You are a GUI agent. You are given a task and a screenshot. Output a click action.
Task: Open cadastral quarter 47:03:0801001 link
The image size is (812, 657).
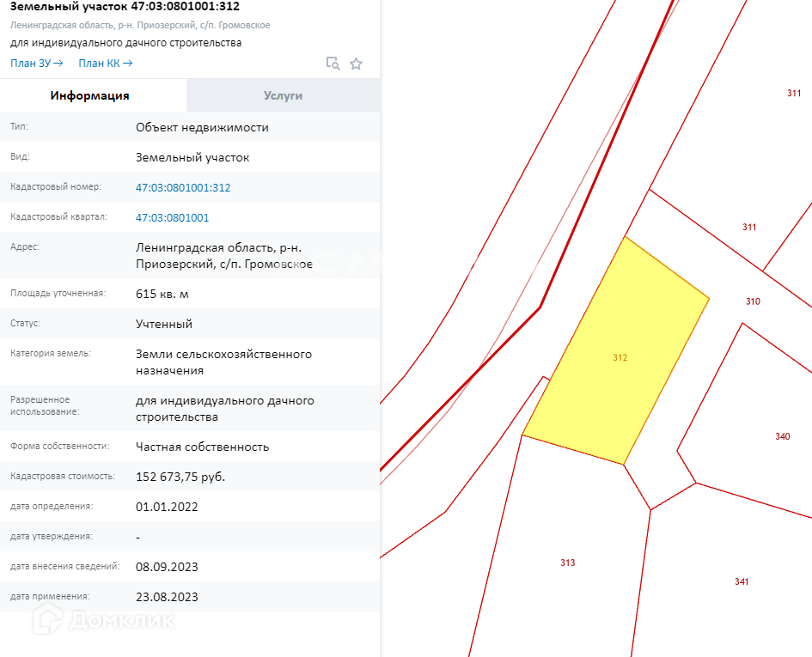click(x=172, y=217)
